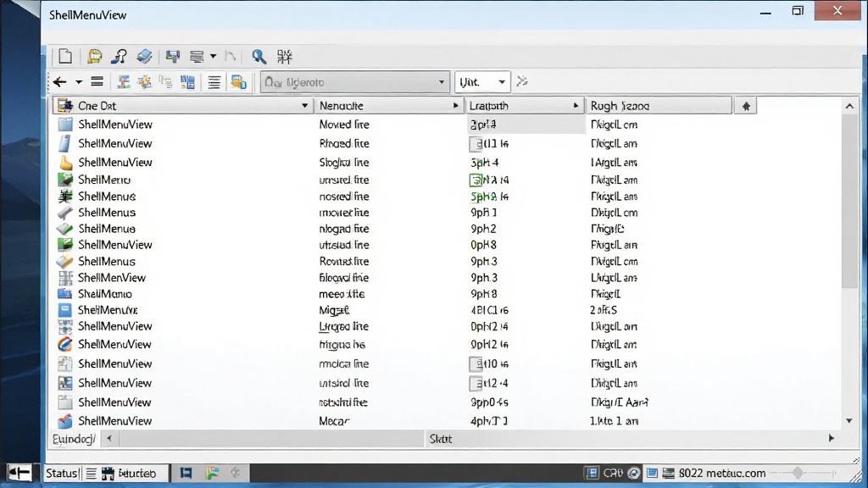
Task: Click the horizontal scrollbar left arrow
Action: coord(109,439)
